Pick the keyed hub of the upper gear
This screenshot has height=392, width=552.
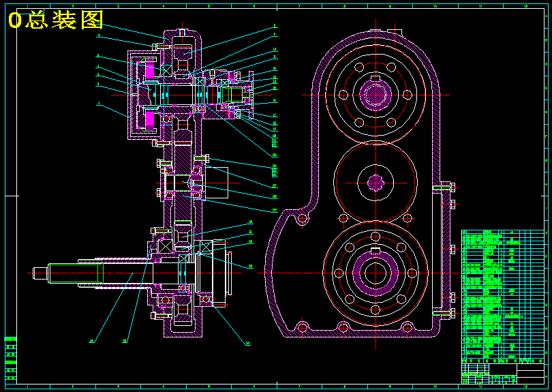375,93
